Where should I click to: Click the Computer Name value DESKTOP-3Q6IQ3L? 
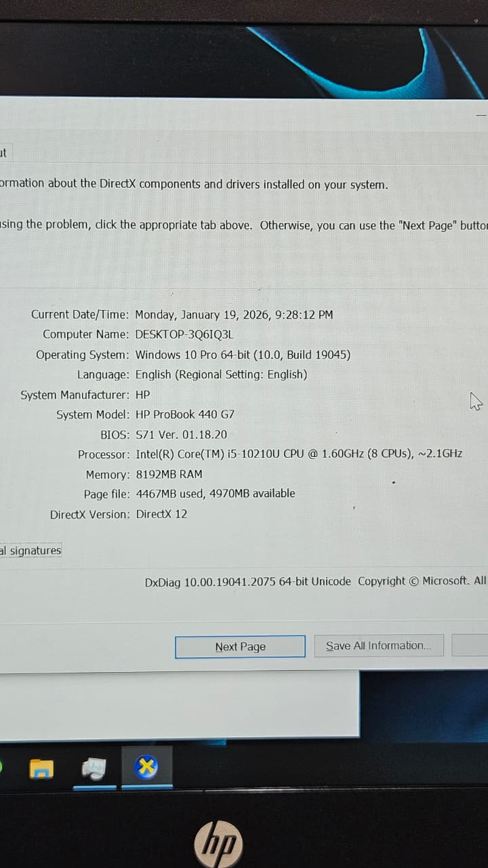click(184, 334)
